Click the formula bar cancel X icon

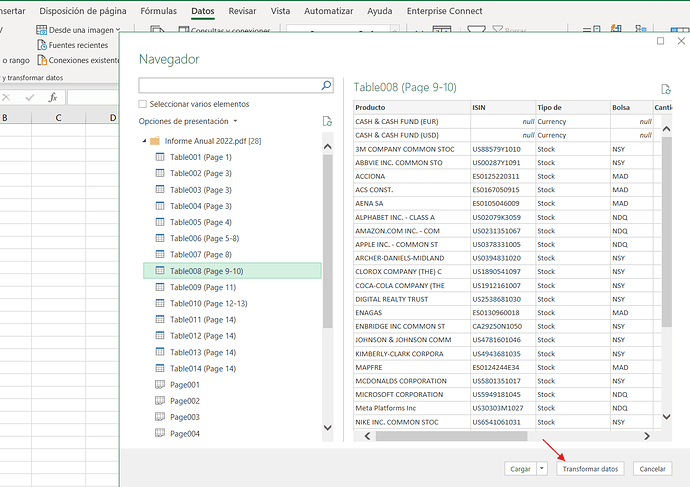click(x=6, y=97)
